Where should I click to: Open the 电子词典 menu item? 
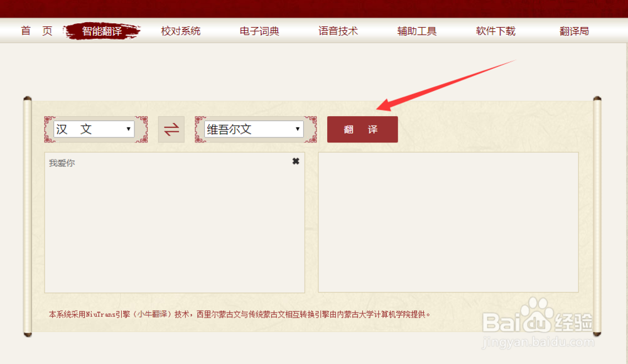[x=259, y=31]
